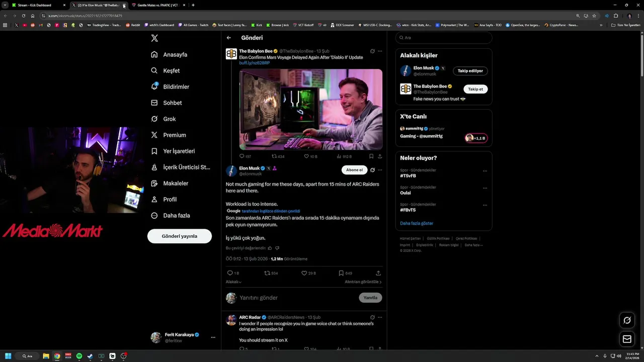Open Keşfet search page

tap(165, 70)
